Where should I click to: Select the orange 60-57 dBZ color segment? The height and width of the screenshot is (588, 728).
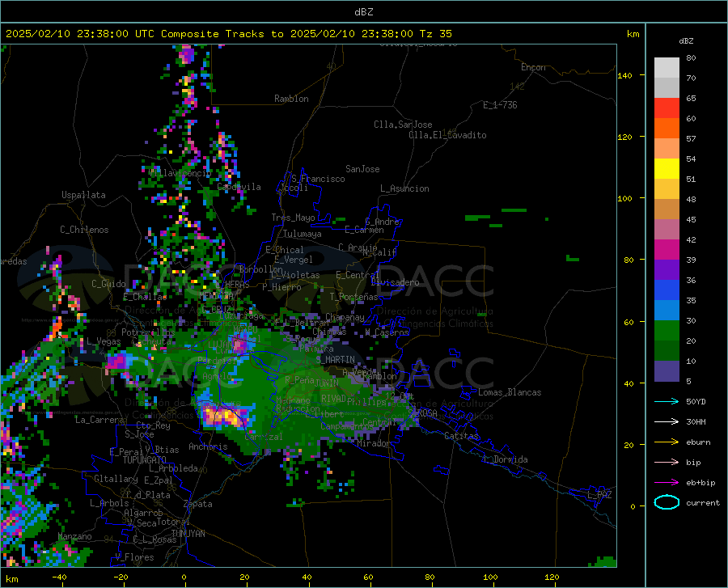[667, 129]
